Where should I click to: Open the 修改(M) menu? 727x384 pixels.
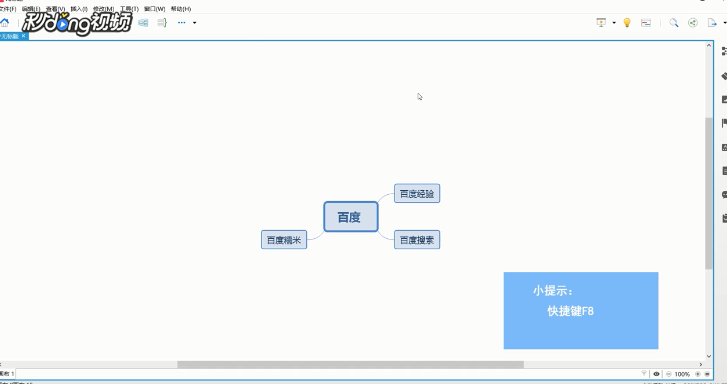click(103, 9)
